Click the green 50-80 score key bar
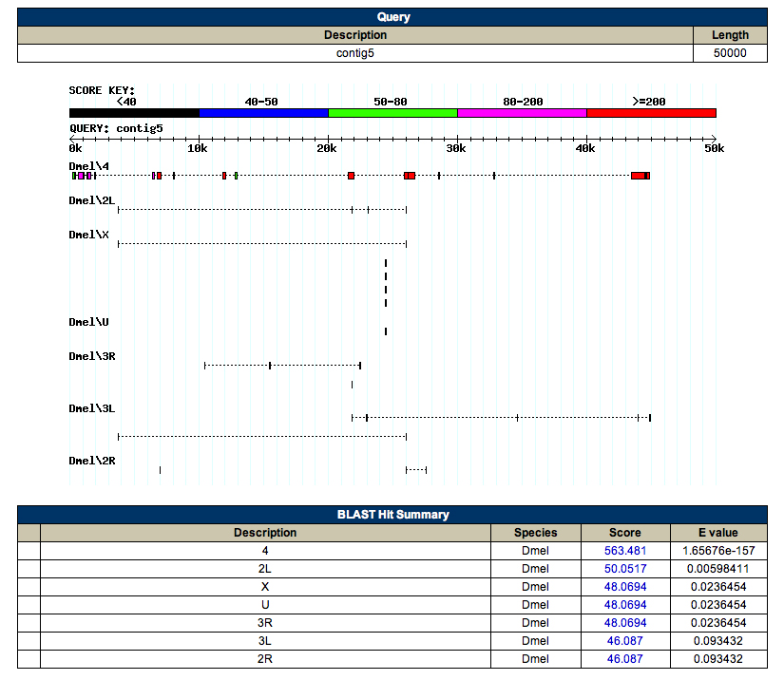The width and height of the screenshot is (784, 680). (392, 113)
